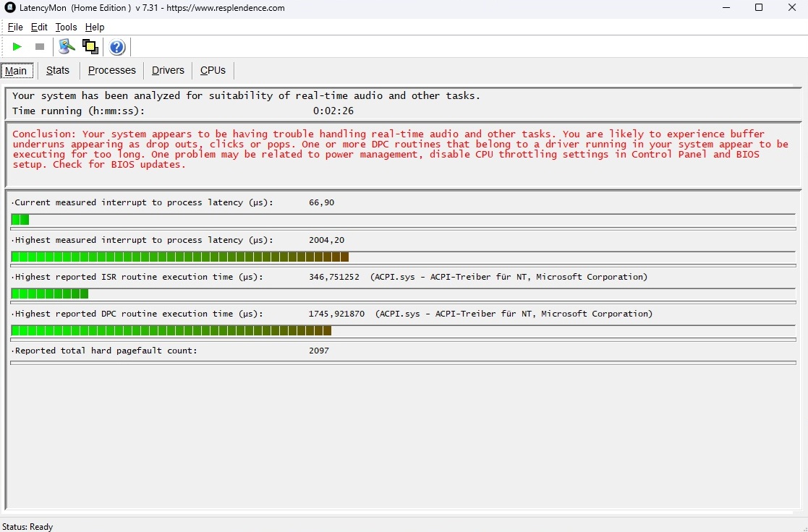Image resolution: width=808 pixels, height=532 pixels.
Task: Click the overlapping yellow windows toolbar icon
Action: pos(90,47)
